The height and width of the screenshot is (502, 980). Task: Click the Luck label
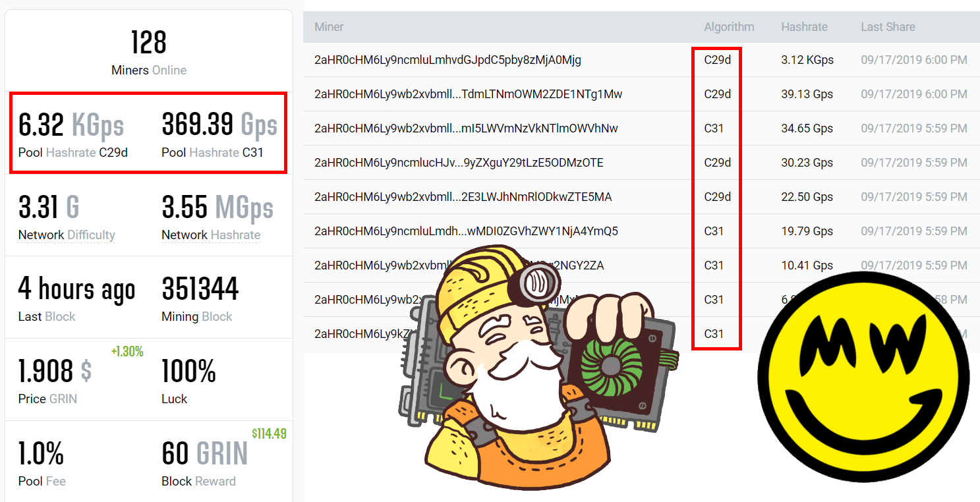pyautogui.click(x=174, y=399)
